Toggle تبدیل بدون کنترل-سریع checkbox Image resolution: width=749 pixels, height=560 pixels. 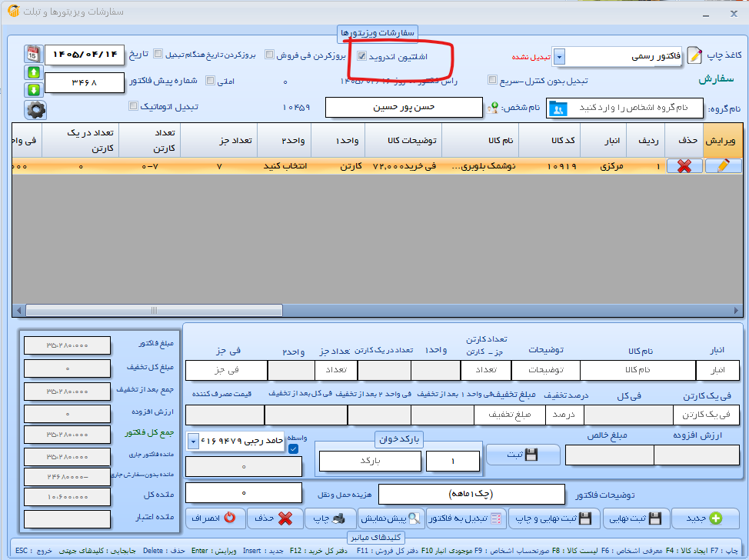pos(492,79)
